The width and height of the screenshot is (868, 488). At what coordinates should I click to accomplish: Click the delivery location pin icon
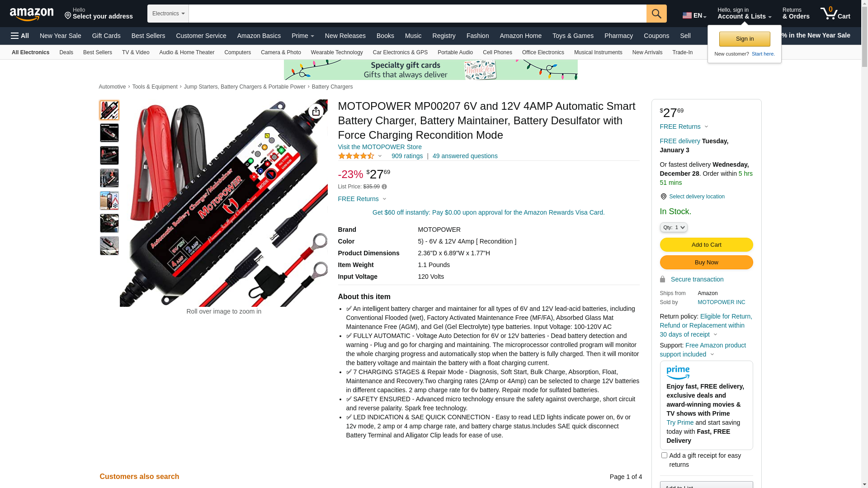tap(663, 197)
